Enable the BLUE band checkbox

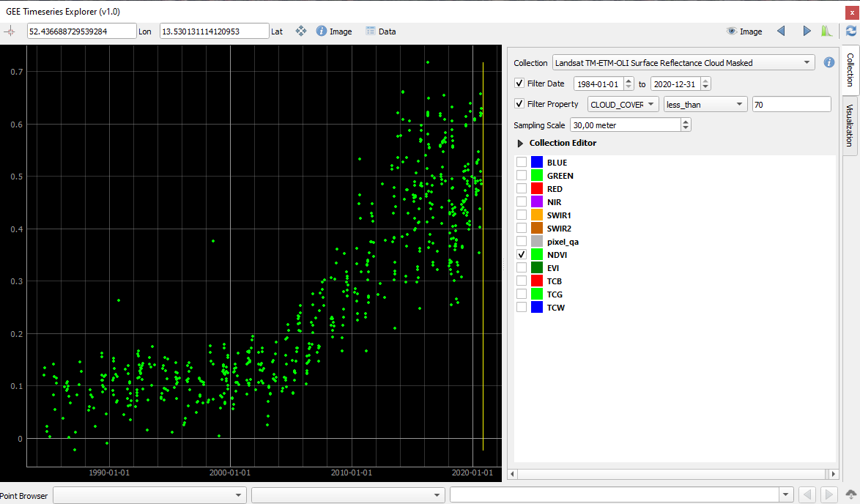(522, 163)
